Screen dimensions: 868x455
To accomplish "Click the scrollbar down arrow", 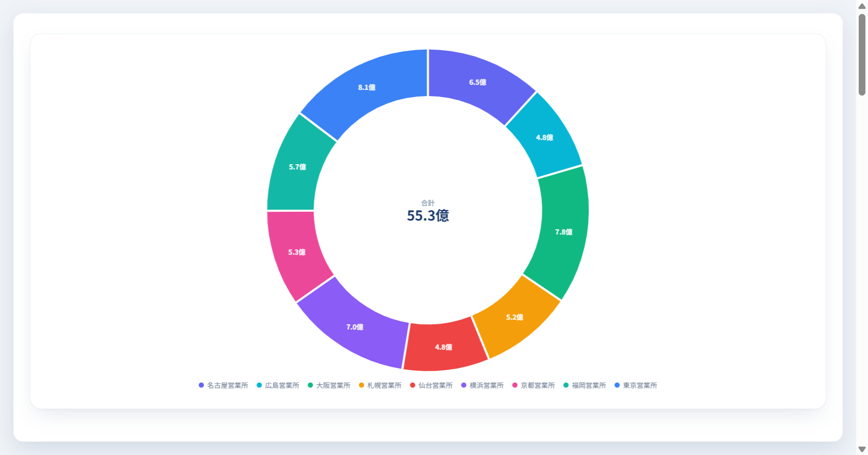I will (862, 449).
